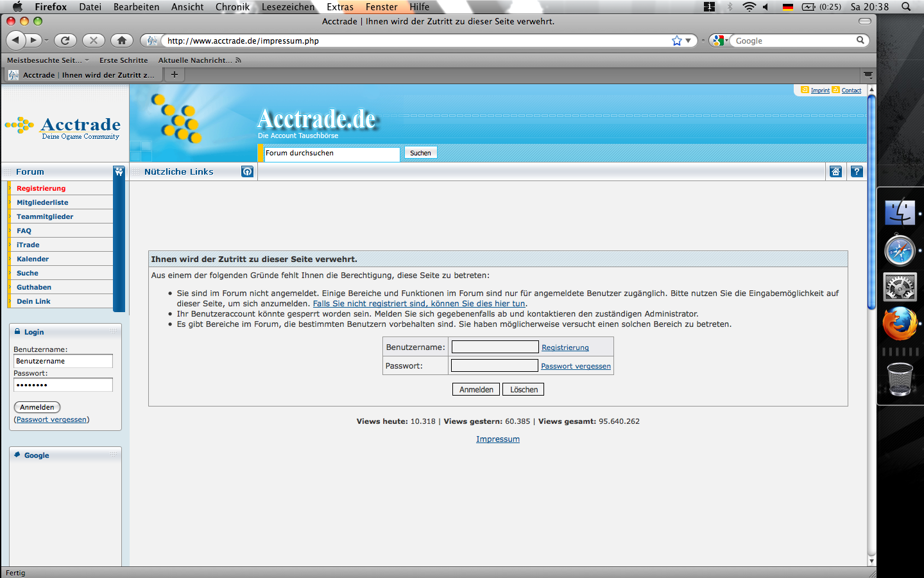Click the icon beside Nützliche Links

click(x=247, y=171)
